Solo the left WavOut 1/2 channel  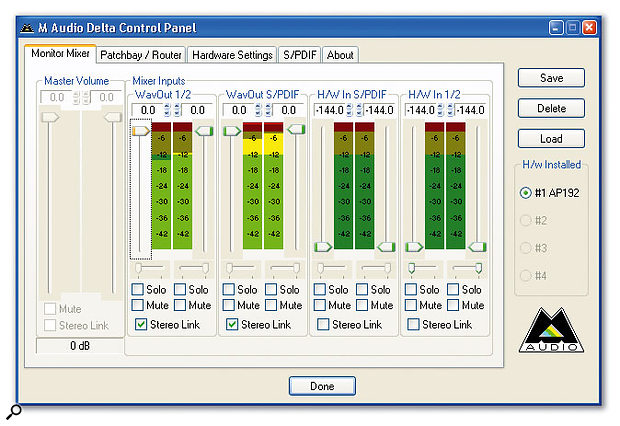137,290
